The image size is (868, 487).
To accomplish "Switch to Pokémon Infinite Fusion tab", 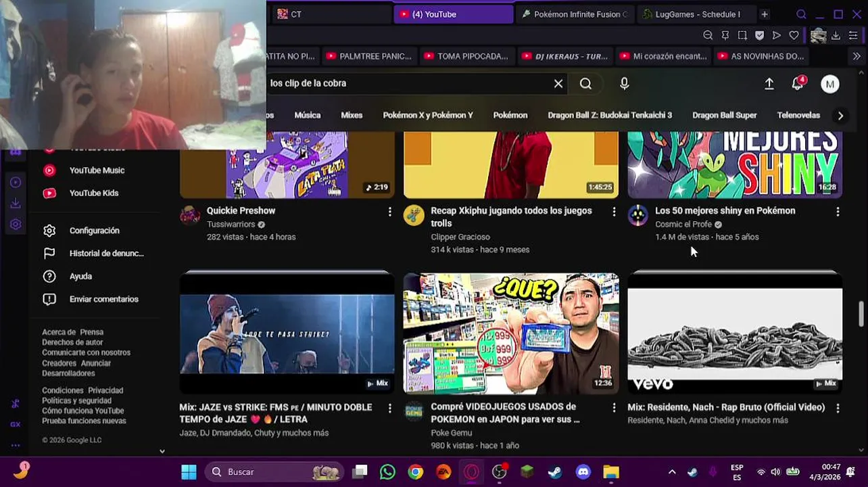I will (x=575, y=14).
